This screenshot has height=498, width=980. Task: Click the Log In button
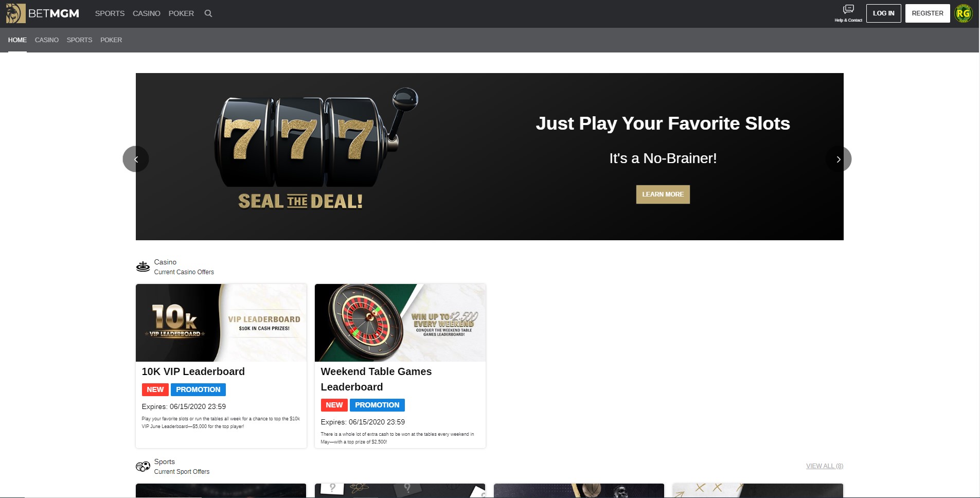pos(883,13)
